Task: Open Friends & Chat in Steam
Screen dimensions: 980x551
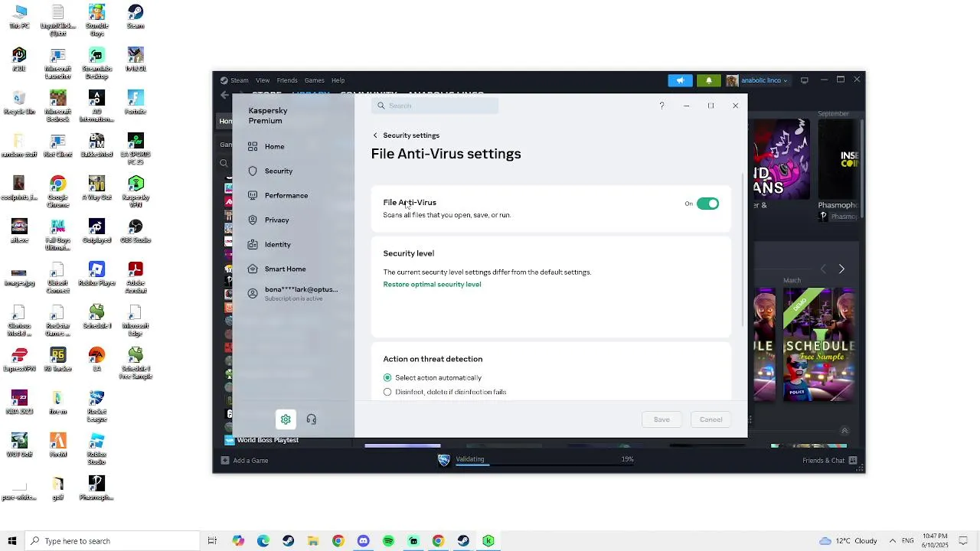Action: click(x=830, y=461)
